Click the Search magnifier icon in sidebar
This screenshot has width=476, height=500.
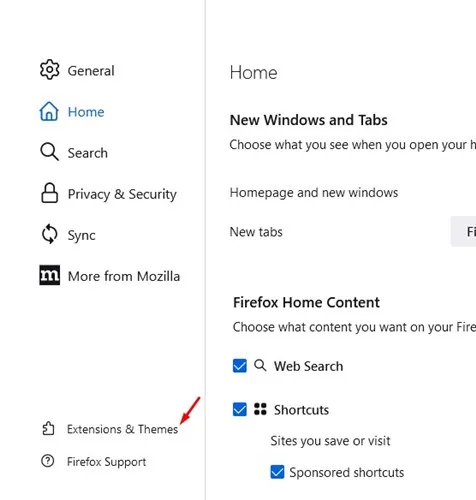click(x=49, y=152)
